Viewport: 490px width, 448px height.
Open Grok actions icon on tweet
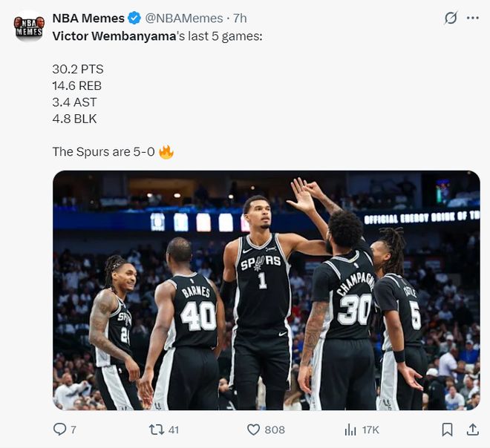point(450,18)
